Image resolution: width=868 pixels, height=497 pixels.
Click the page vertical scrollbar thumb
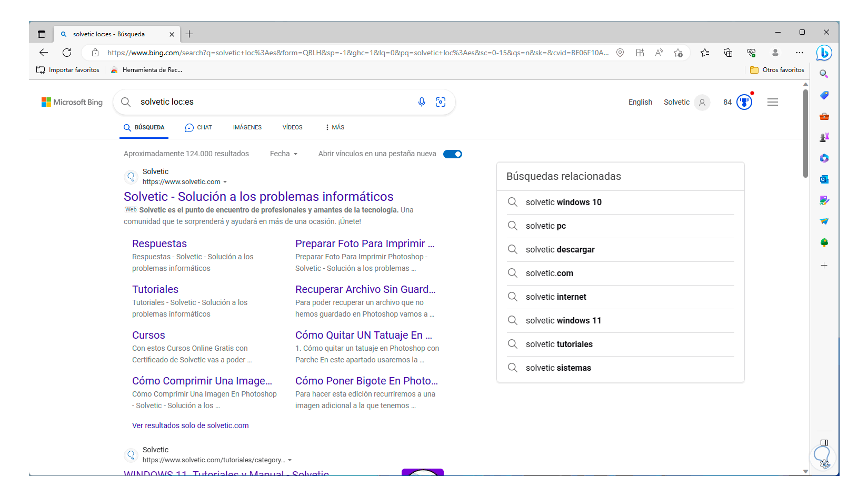point(805,134)
